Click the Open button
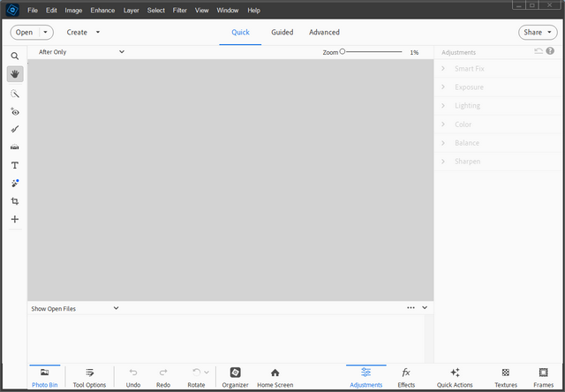 [32, 33]
